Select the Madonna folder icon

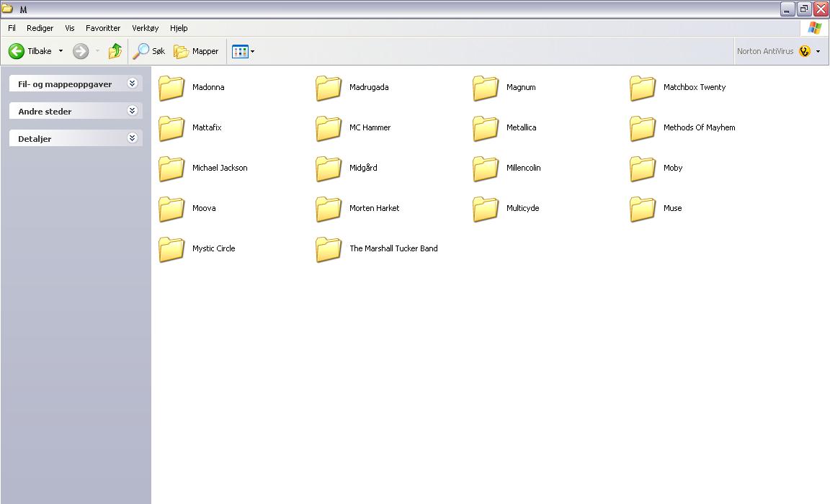point(171,88)
